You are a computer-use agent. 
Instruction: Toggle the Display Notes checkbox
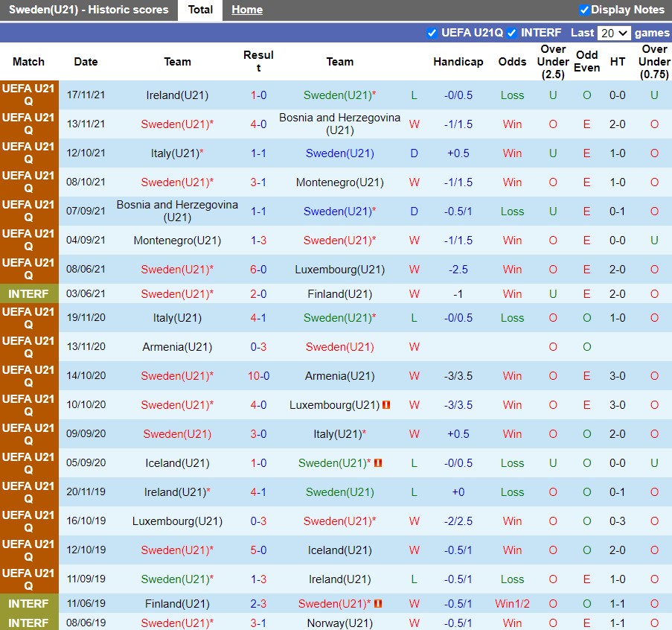(584, 10)
